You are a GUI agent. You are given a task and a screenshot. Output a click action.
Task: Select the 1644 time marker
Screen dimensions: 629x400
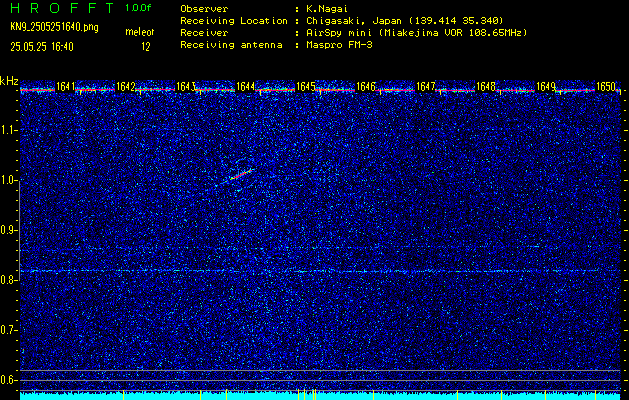(x=246, y=86)
